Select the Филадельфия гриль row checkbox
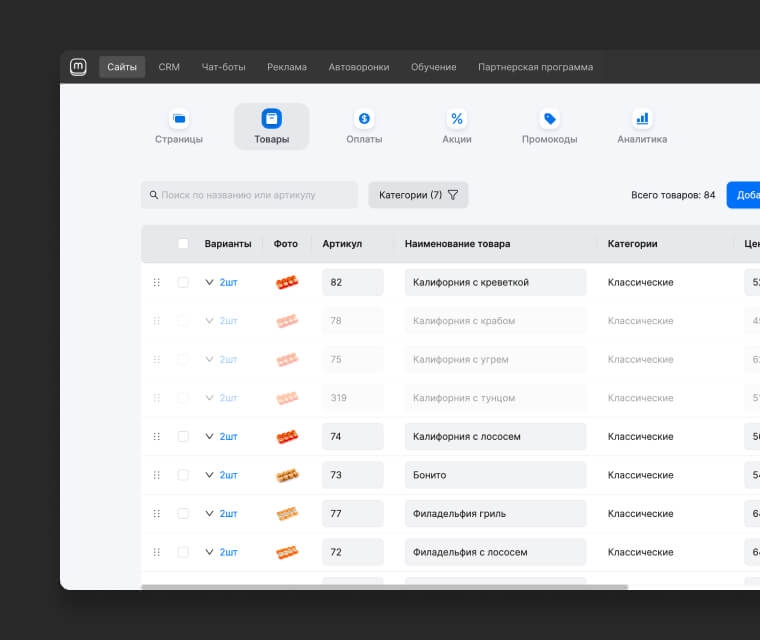 coord(183,514)
